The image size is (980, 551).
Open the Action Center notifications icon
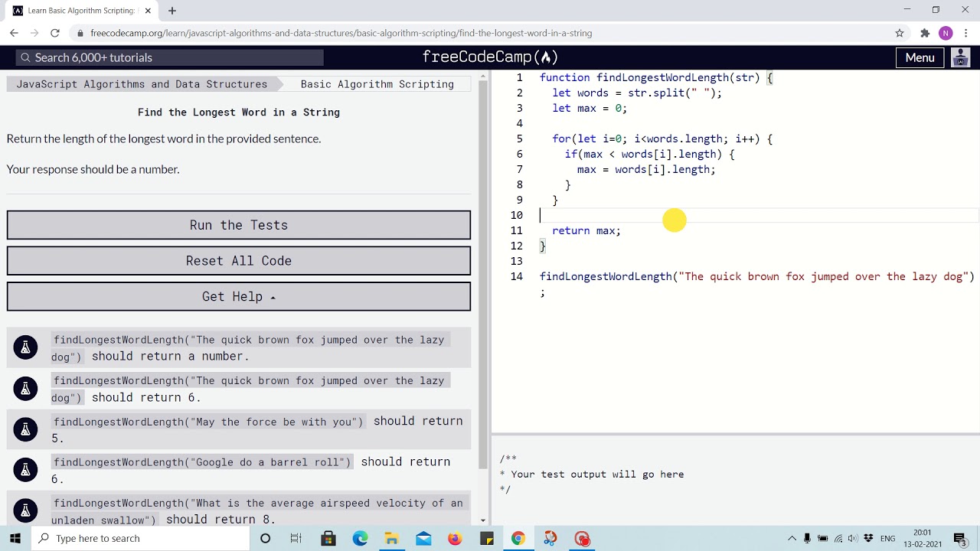(x=960, y=539)
